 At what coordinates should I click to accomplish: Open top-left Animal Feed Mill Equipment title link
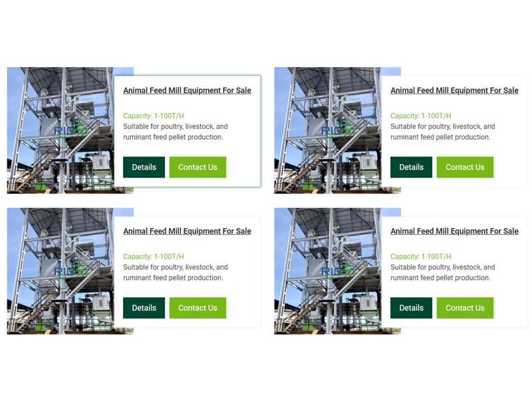(187, 90)
